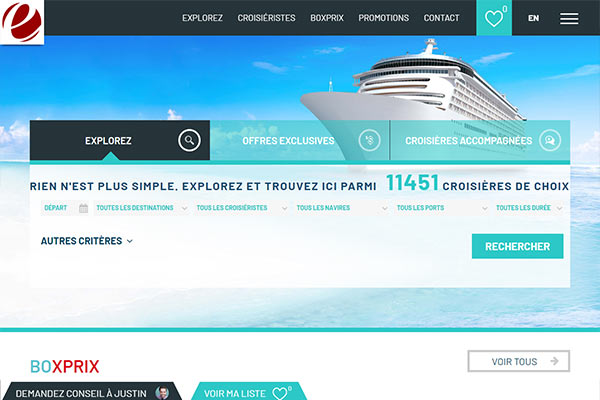The width and height of the screenshot is (600, 400).
Task: Click Justin's avatar in the advice bar
Action: (162, 393)
